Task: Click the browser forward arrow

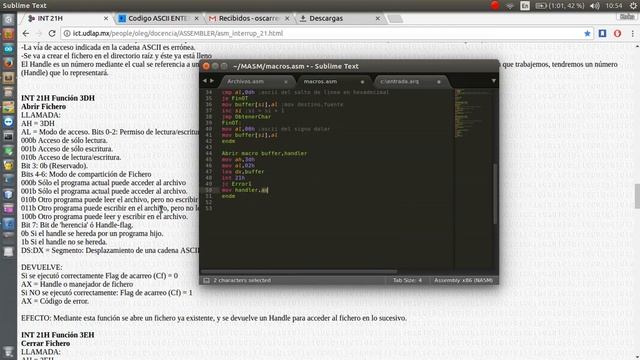Action: click(39, 33)
